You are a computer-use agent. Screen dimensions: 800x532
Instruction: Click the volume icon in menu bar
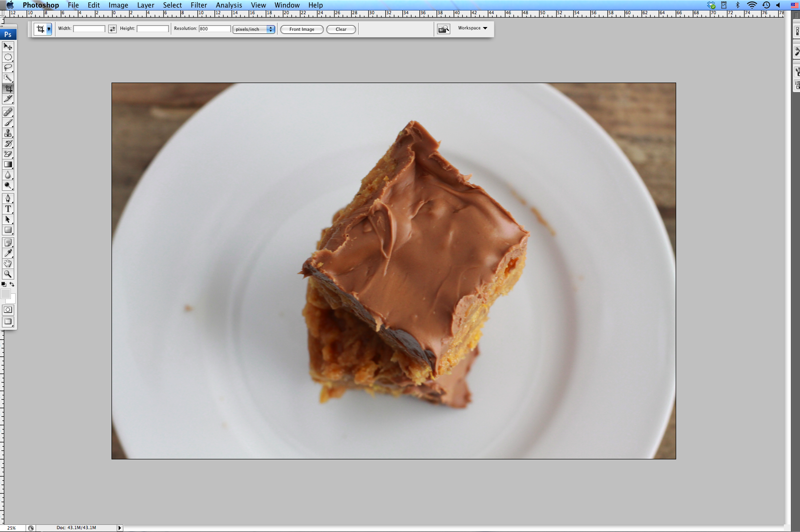[778, 5]
